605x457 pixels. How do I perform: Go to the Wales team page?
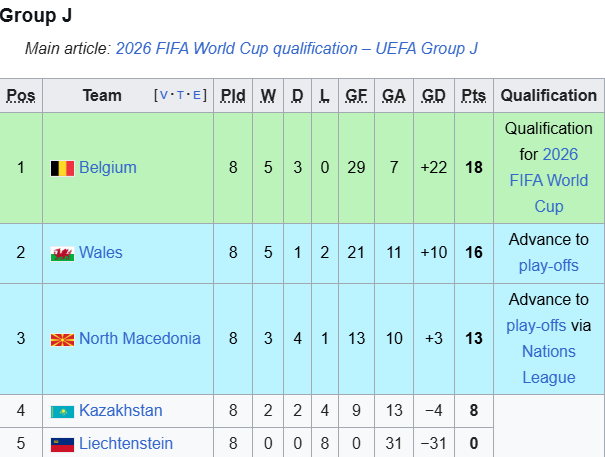point(101,253)
